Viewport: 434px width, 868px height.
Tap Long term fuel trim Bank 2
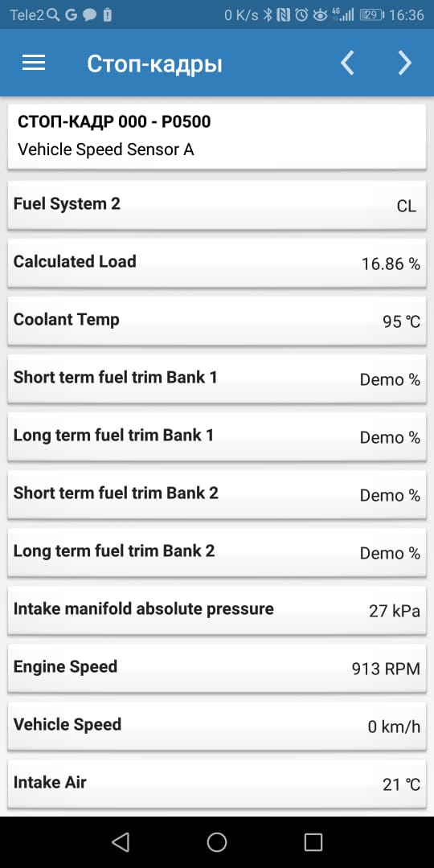(216, 552)
